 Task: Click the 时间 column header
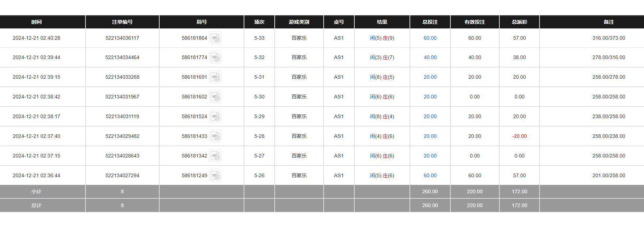point(37,22)
